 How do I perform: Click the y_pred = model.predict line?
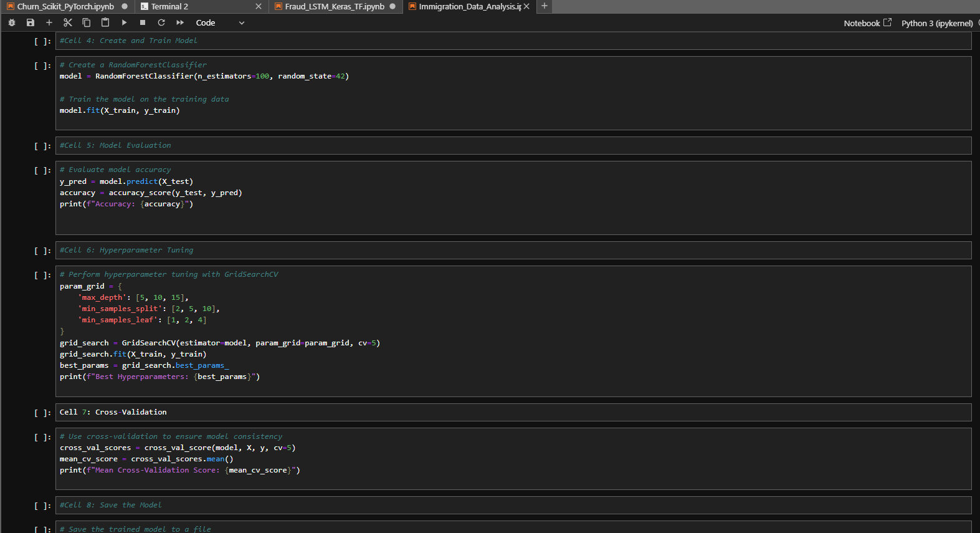126,181
